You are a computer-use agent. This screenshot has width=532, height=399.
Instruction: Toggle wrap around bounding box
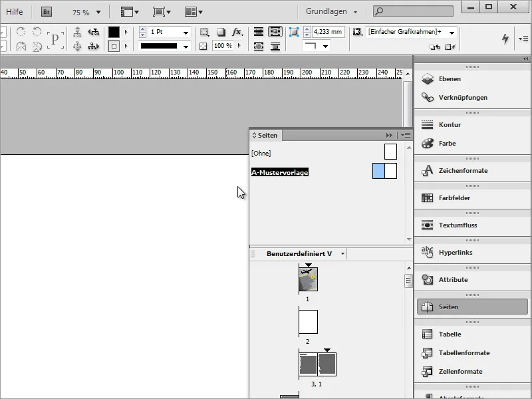tap(275, 32)
